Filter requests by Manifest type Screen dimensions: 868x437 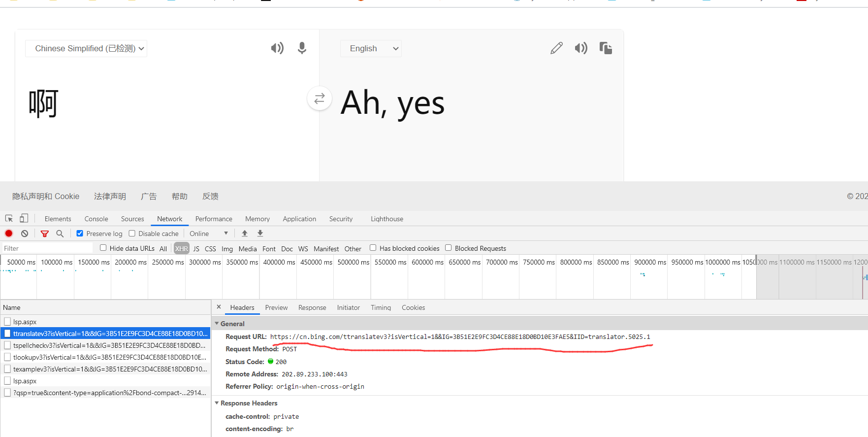(326, 249)
